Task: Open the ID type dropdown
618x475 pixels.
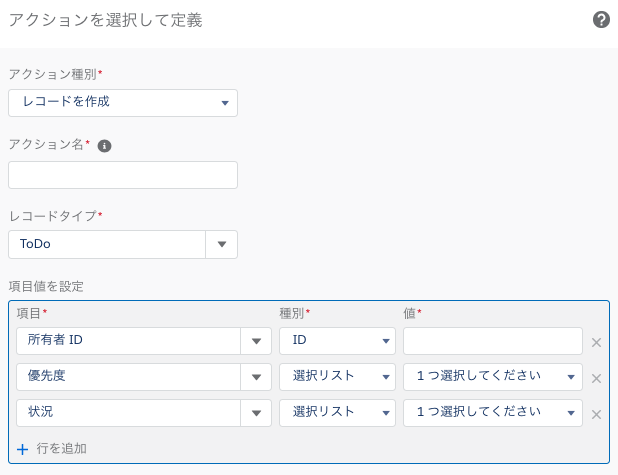Action: pos(337,341)
